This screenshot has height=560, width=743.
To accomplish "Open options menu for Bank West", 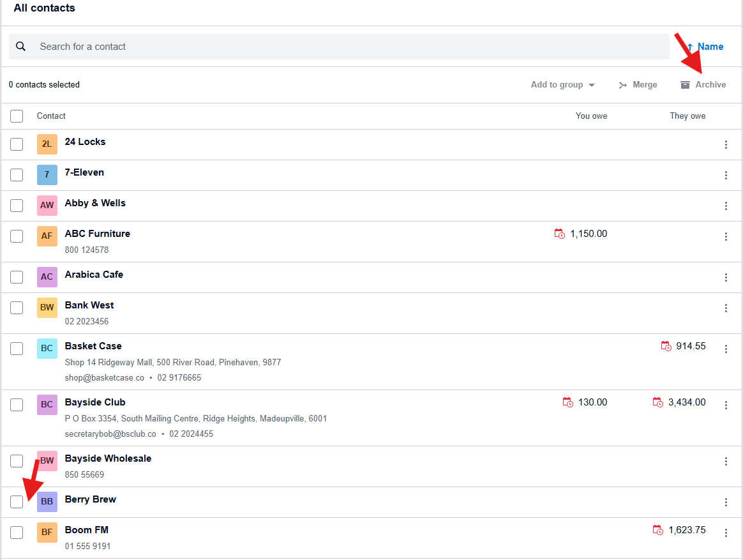I will [x=726, y=308].
